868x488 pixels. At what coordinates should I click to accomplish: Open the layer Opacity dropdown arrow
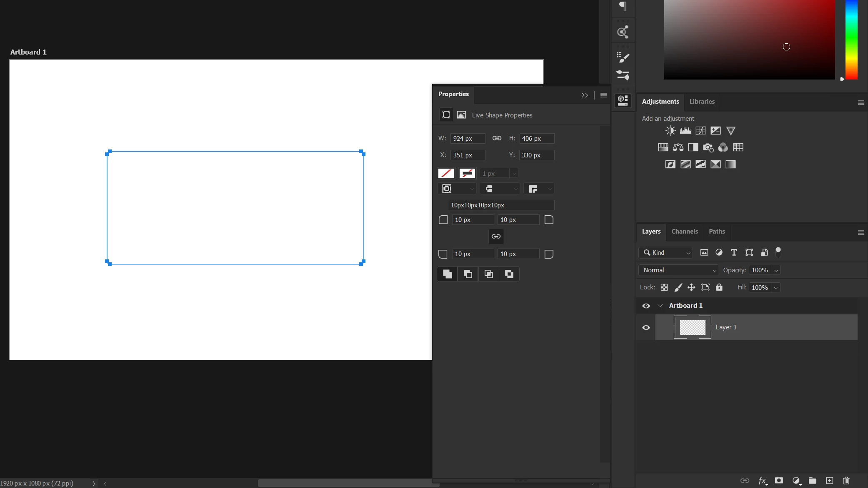(776, 270)
